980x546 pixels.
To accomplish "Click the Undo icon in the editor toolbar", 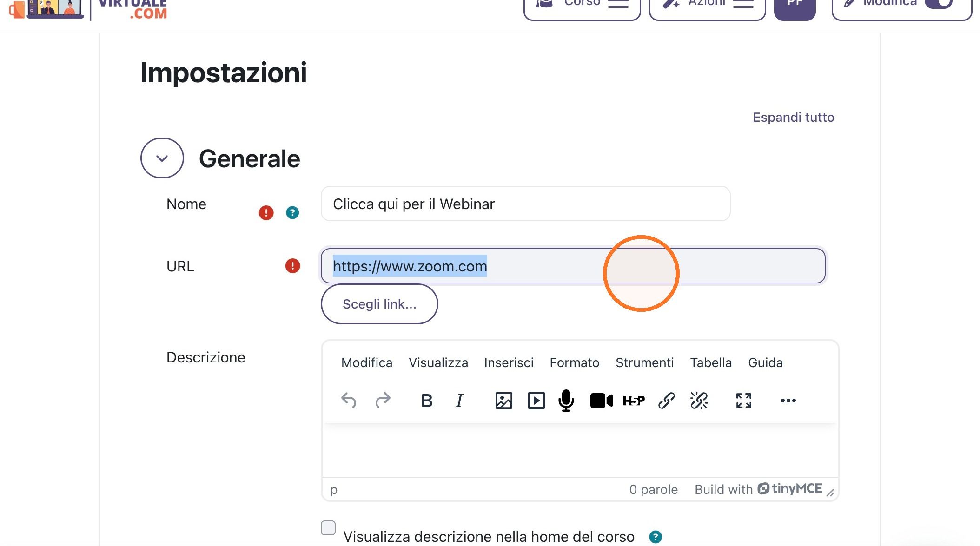I will click(349, 400).
